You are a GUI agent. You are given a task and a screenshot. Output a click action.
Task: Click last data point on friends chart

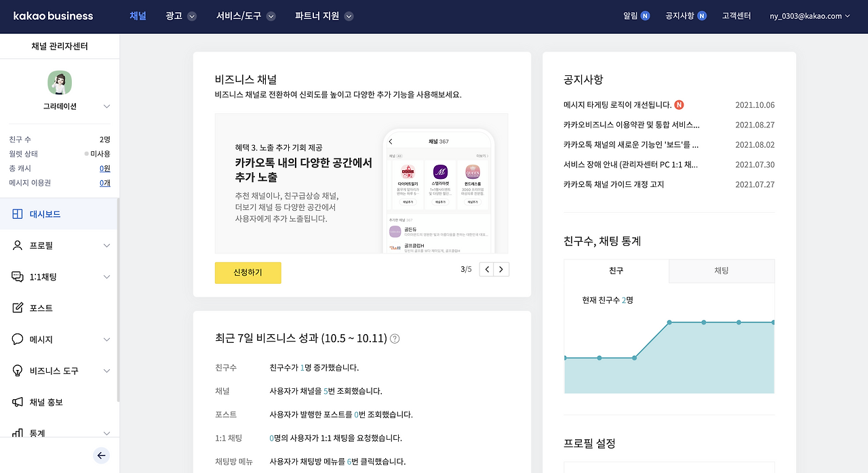772,323
